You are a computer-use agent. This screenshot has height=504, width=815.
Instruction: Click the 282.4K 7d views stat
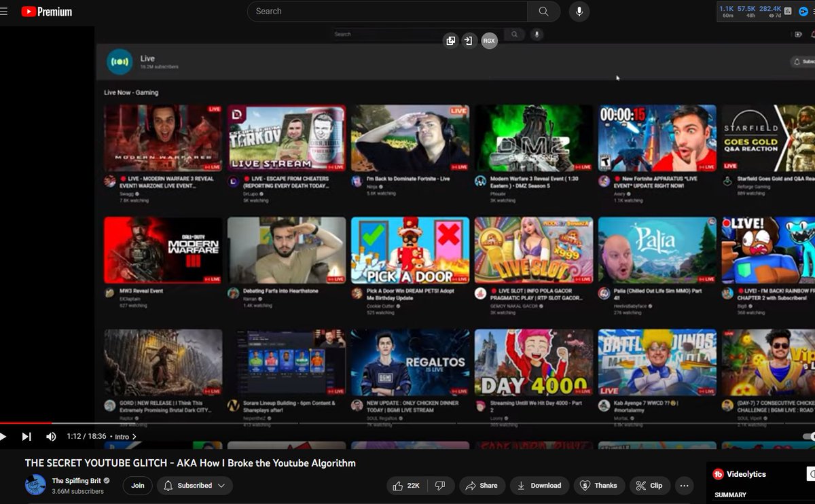click(770, 12)
